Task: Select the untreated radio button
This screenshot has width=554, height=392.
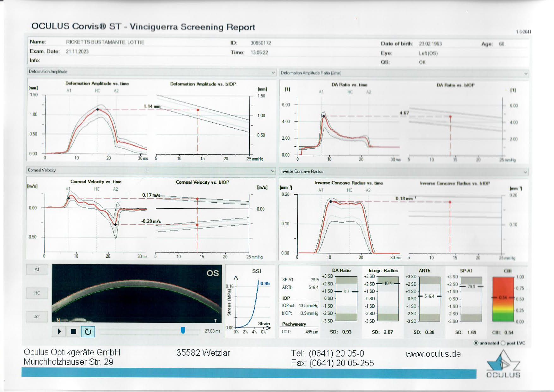Action: 476,343
